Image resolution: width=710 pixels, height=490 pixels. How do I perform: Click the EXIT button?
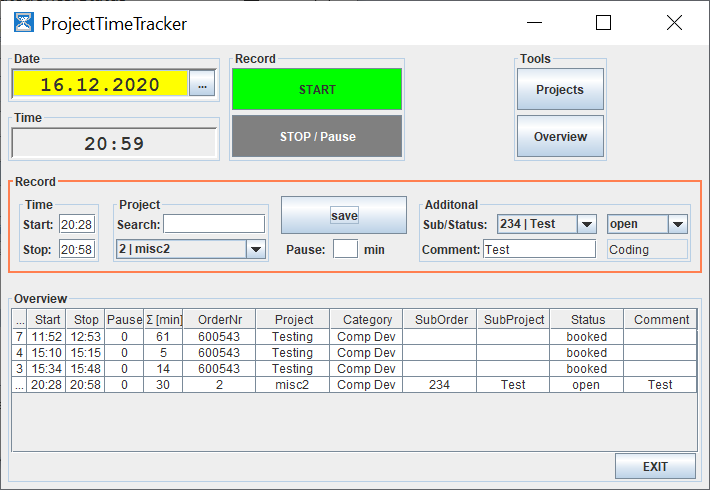(x=655, y=466)
